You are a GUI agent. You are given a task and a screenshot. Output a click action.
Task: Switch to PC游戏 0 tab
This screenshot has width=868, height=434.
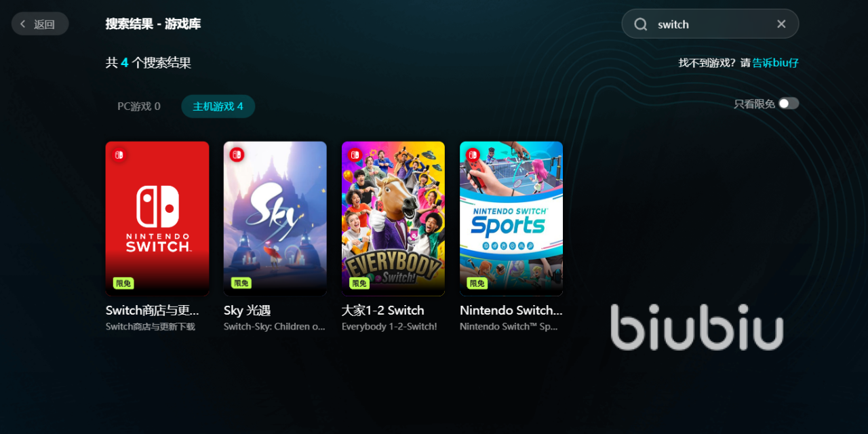coord(139,106)
